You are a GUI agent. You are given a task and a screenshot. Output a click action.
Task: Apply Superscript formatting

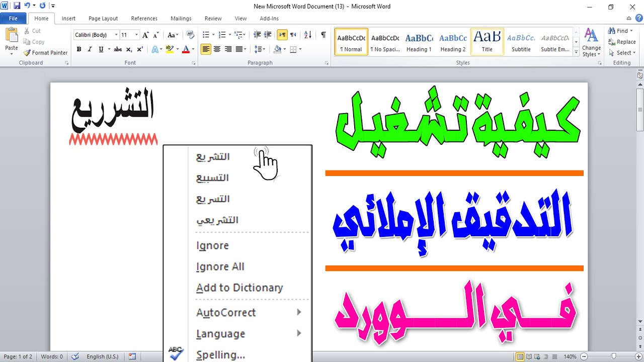click(140, 49)
